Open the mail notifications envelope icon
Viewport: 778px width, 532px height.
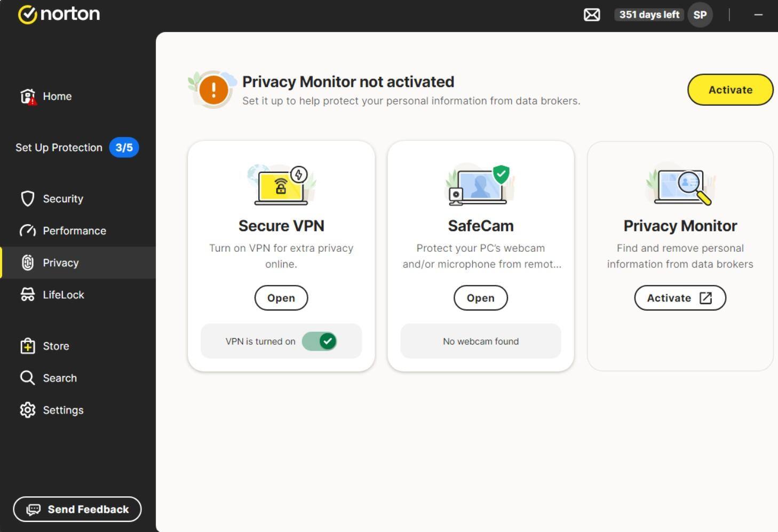(x=592, y=15)
